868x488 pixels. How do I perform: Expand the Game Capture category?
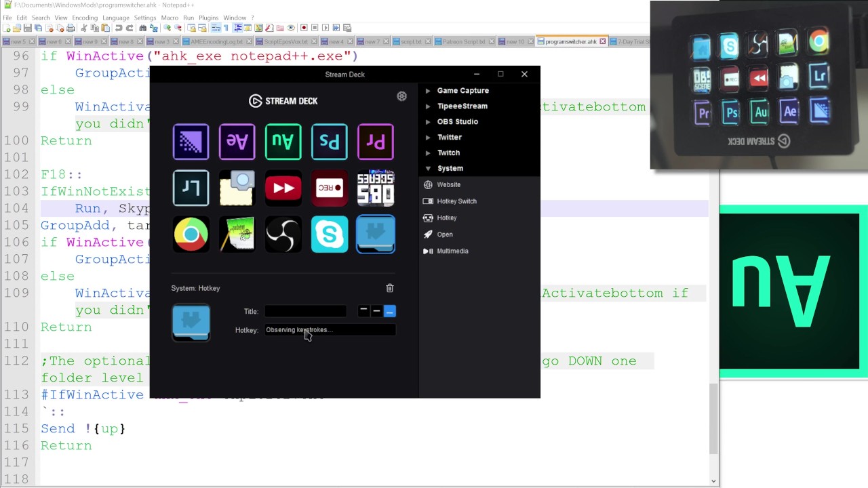[x=462, y=90]
